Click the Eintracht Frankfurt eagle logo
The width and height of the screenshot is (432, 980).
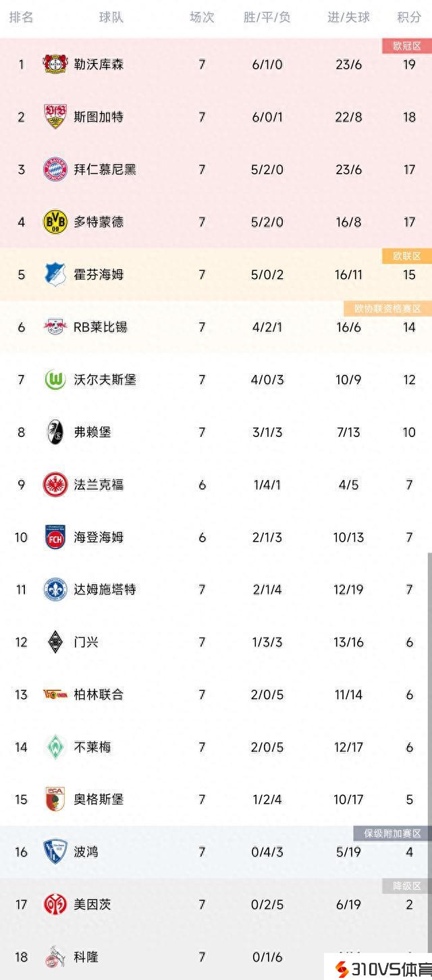[55, 485]
